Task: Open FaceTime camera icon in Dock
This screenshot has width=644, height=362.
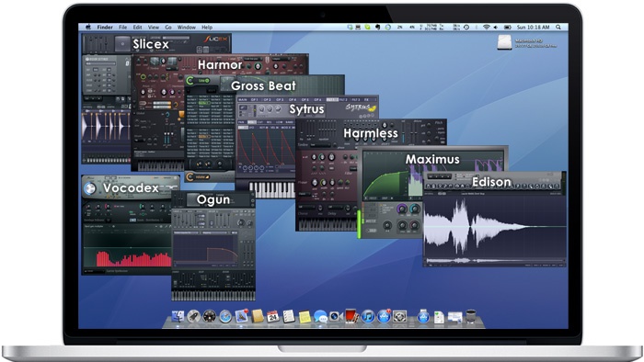Action: [x=336, y=316]
